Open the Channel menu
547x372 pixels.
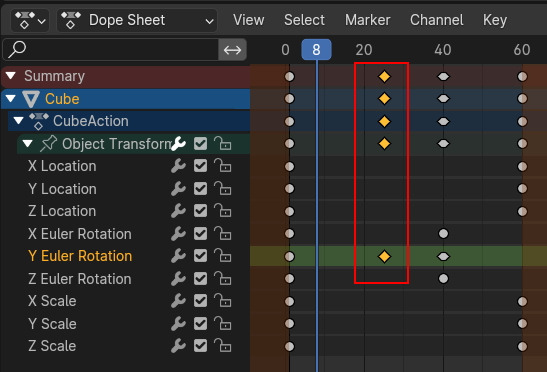(x=436, y=20)
